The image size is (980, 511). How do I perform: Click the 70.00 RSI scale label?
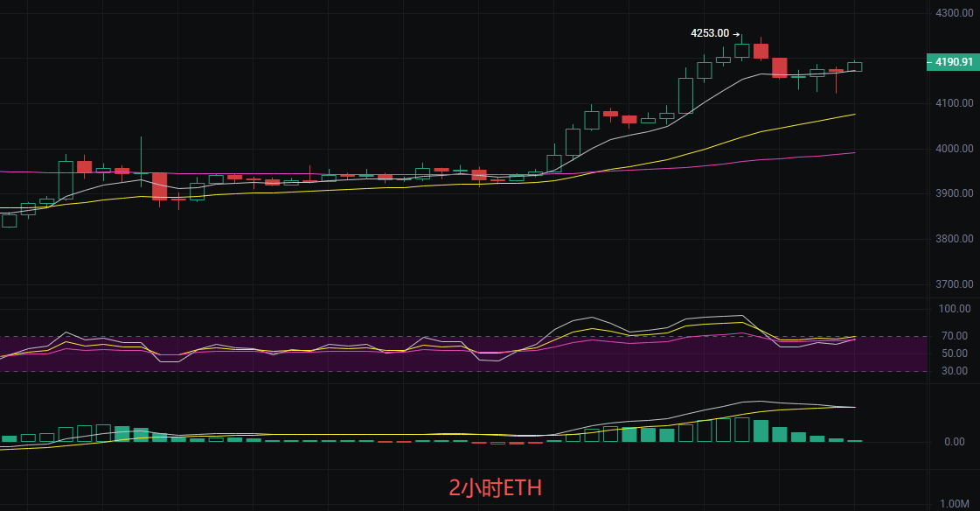tap(953, 336)
